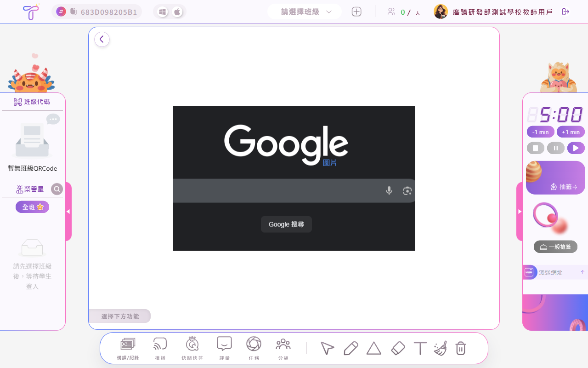Image resolution: width=588 pixels, height=368 pixels.
Task: Select the eraser tool
Action: pos(398,348)
